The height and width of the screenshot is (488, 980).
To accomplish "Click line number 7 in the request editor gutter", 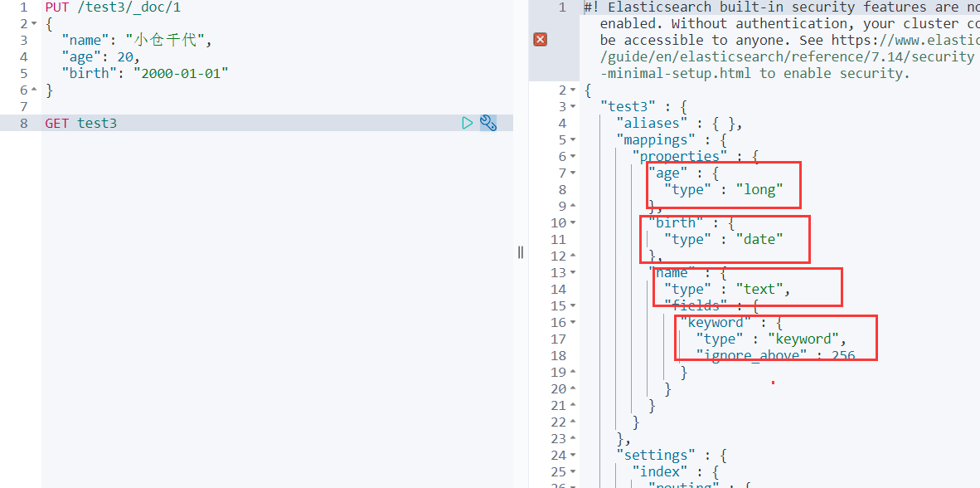I will tap(24, 106).
